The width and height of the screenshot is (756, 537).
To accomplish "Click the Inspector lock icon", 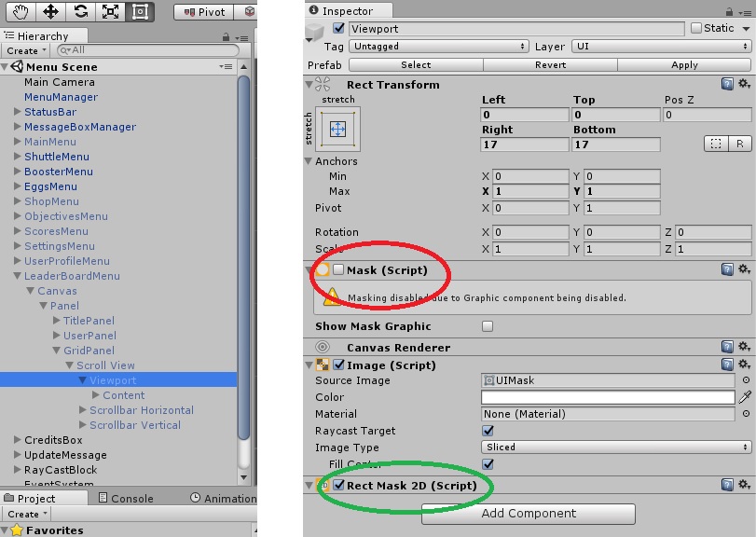I will coord(729,11).
